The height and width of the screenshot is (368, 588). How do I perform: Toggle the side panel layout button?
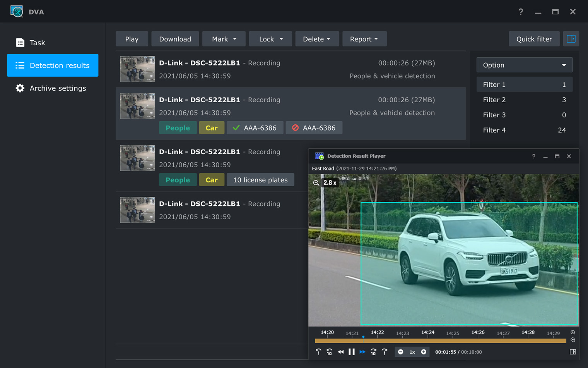click(x=571, y=39)
